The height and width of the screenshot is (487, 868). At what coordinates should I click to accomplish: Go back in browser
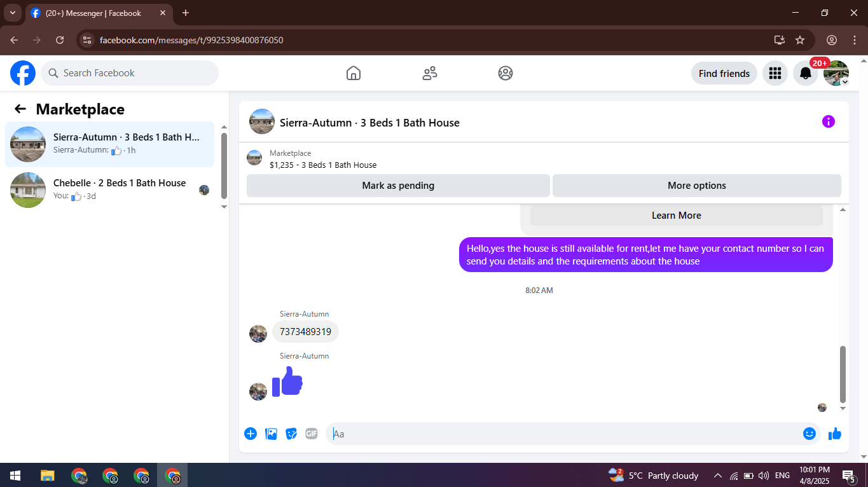(x=14, y=40)
